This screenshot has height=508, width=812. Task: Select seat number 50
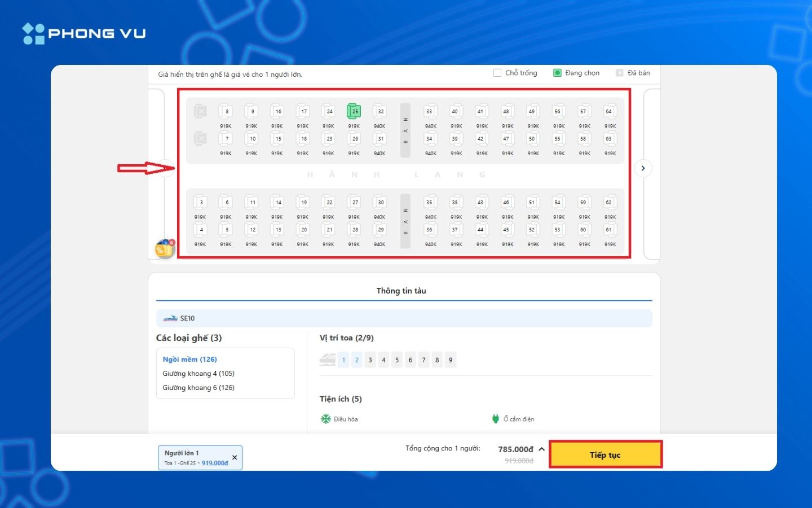pyautogui.click(x=533, y=139)
